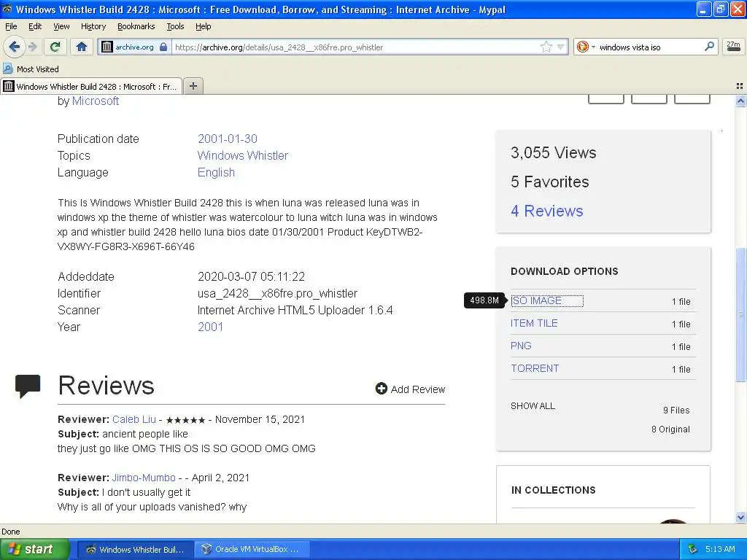Click the 27m toolbar button
The height and width of the screenshot is (560, 747).
pyautogui.click(x=733, y=47)
